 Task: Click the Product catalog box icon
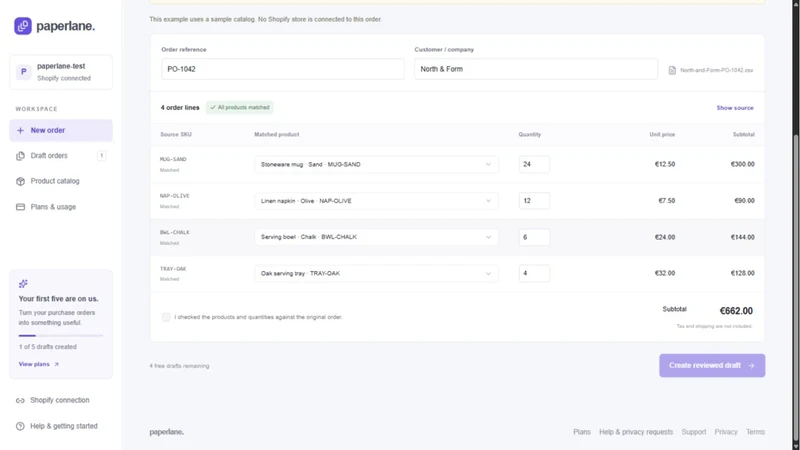[20, 181]
